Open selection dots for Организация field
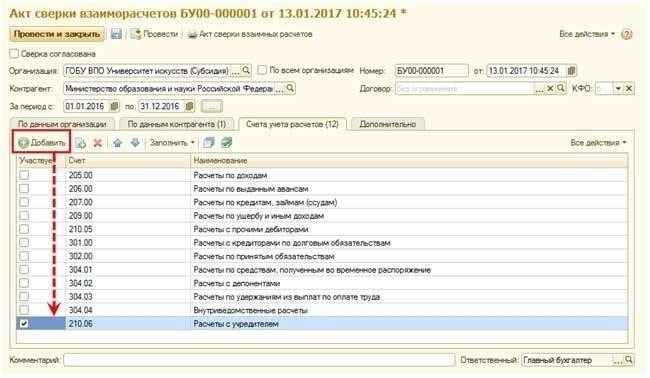The width and height of the screenshot is (650, 378). [x=235, y=71]
